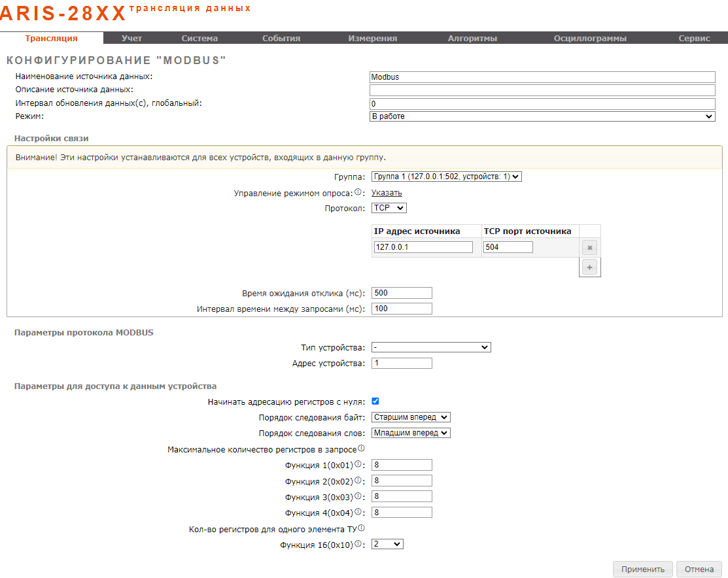Switch to the Осциллограммы tab
This screenshot has height=578, width=728.
(589, 39)
